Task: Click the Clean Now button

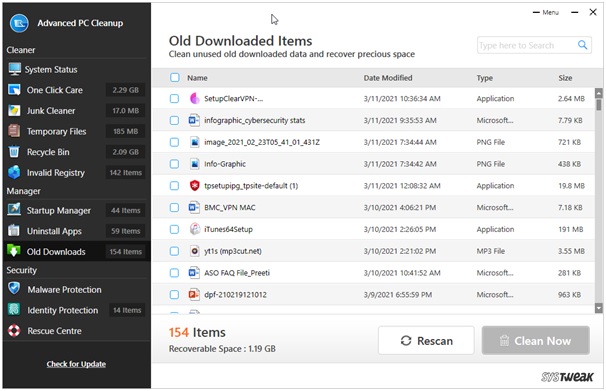Action: (x=536, y=340)
